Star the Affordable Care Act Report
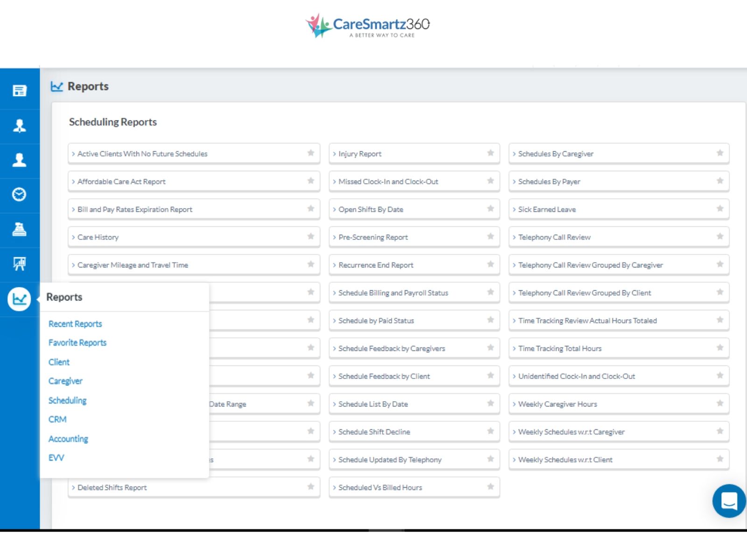The height and width of the screenshot is (560, 747). (311, 181)
